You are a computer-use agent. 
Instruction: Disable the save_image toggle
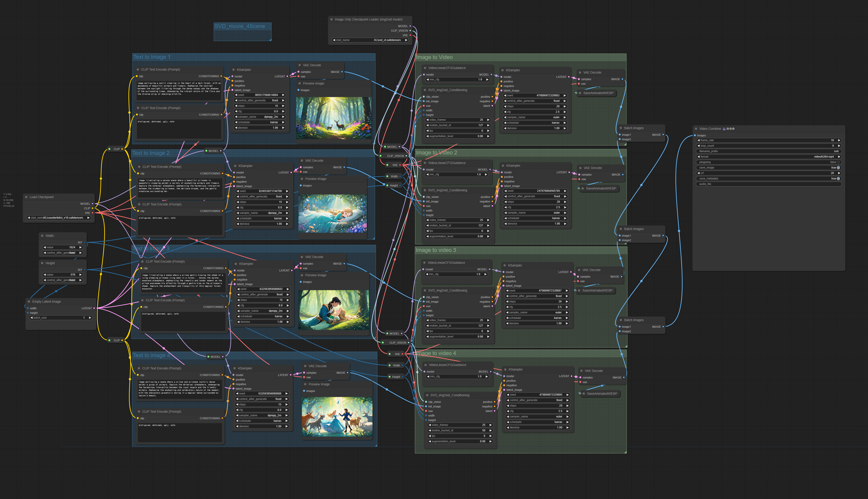838,168
